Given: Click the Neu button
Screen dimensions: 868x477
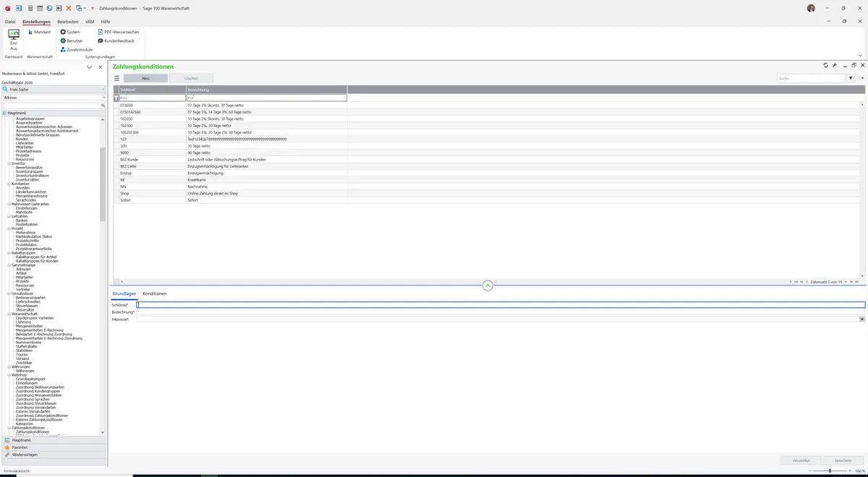Looking at the screenshot, I should 145,78.
